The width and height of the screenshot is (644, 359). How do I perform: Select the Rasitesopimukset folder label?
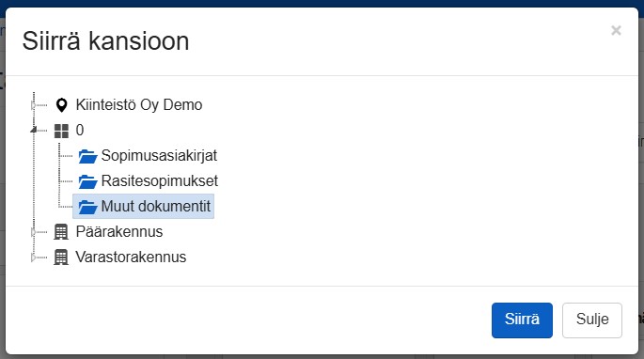tap(160, 181)
